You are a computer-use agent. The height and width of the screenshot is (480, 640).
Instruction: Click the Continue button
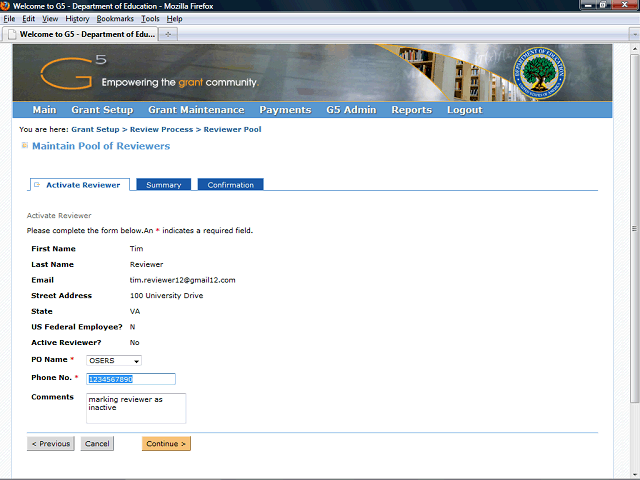166,444
